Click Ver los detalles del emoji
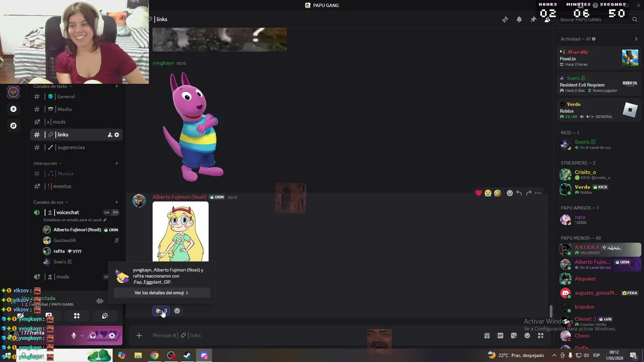 162,293
